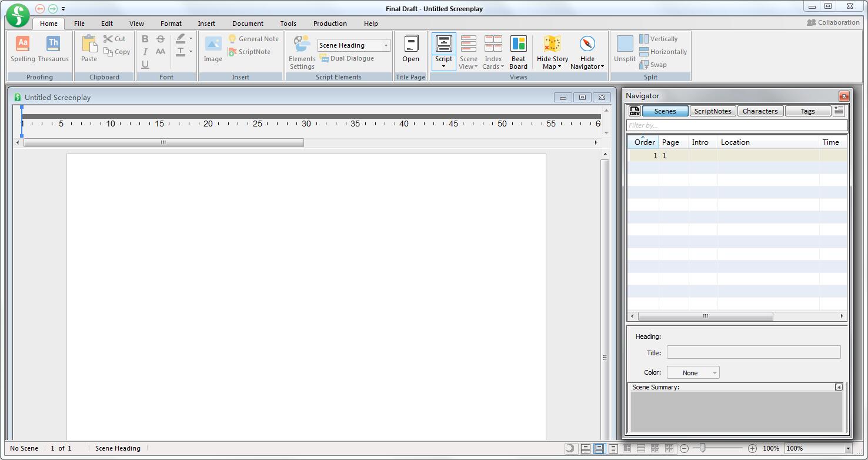This screenshot has width=868, height=460.
Task: Open the Spelling checker
Action: tap(23, 49)
